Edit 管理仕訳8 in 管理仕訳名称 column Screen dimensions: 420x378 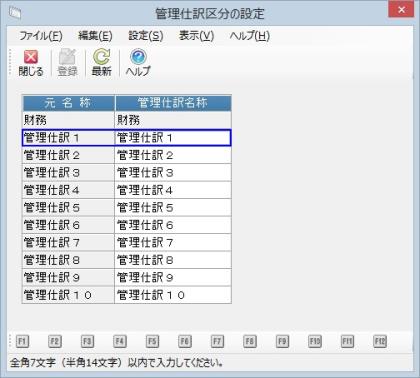(x=173, y=260)
